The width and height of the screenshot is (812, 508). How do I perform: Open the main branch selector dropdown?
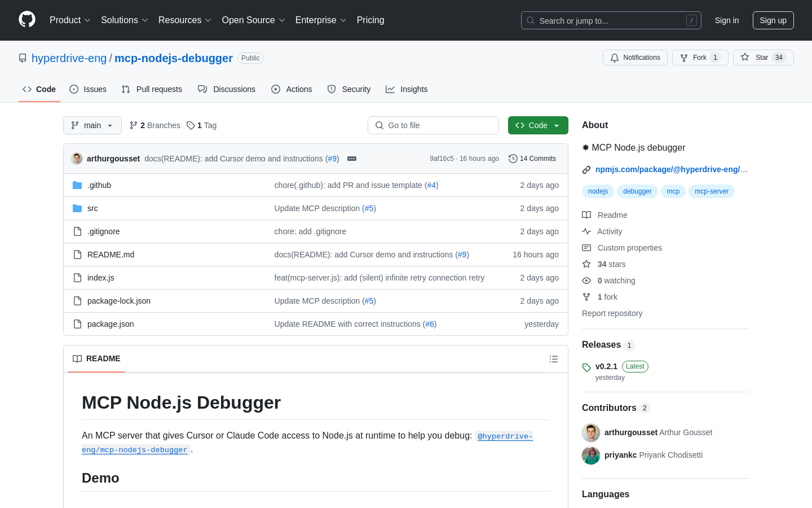click(x=92, y=125)
